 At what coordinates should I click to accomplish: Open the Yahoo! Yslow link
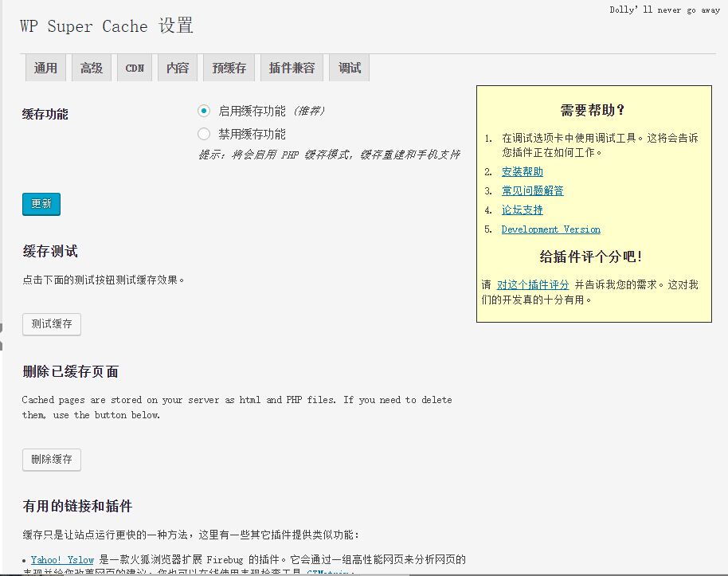62,560
